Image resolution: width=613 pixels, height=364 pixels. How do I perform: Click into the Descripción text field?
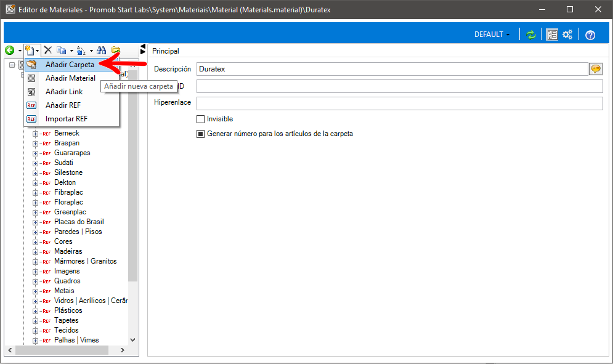[x=392, y=69]
